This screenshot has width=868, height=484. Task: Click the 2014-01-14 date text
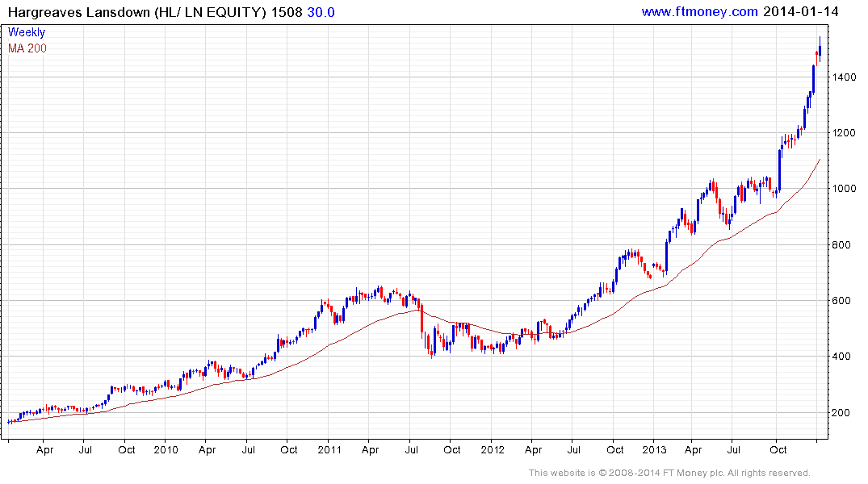tap(801, 11)
